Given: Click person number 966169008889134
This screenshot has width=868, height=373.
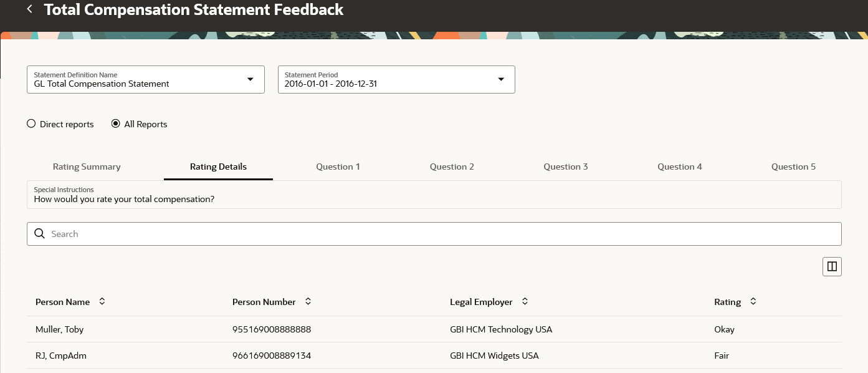Looking at the screenshot, I should click(272, 356).
